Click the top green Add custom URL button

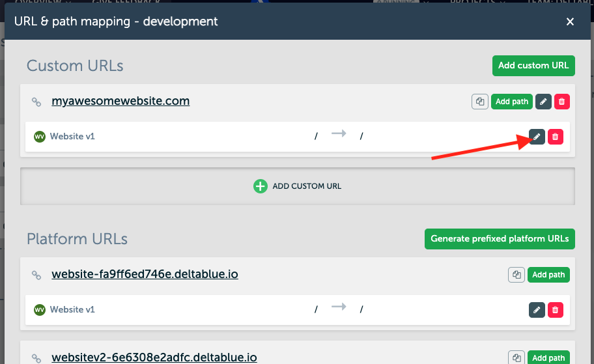533,66
